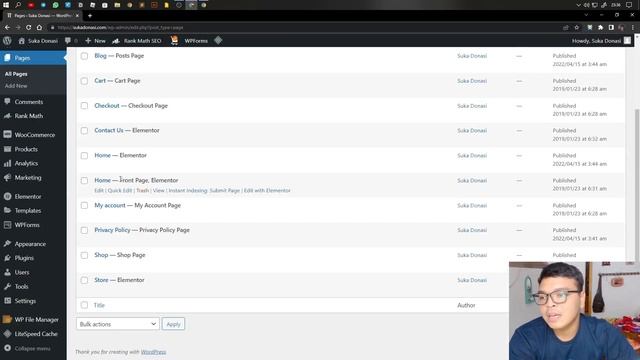Visit the Suka Donasi site home link

coord(38,41)
